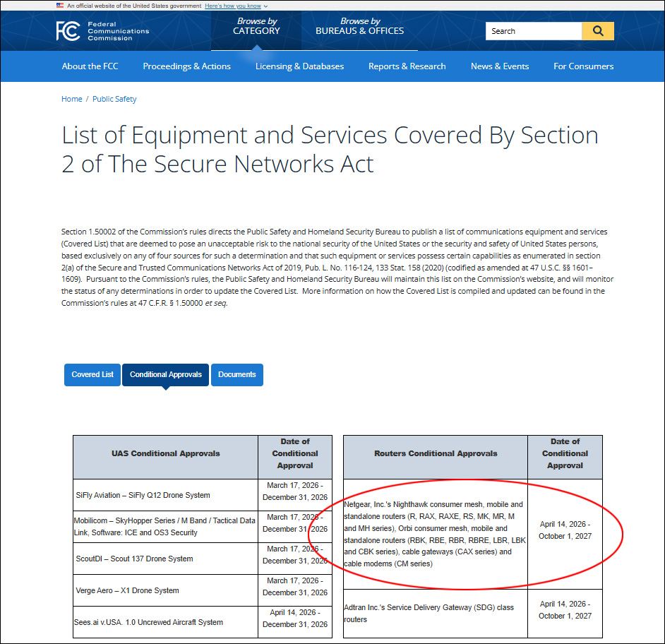Screen dimensions: 665x644
Task: Click the FCC logo in the header
Action: (102, 30)
